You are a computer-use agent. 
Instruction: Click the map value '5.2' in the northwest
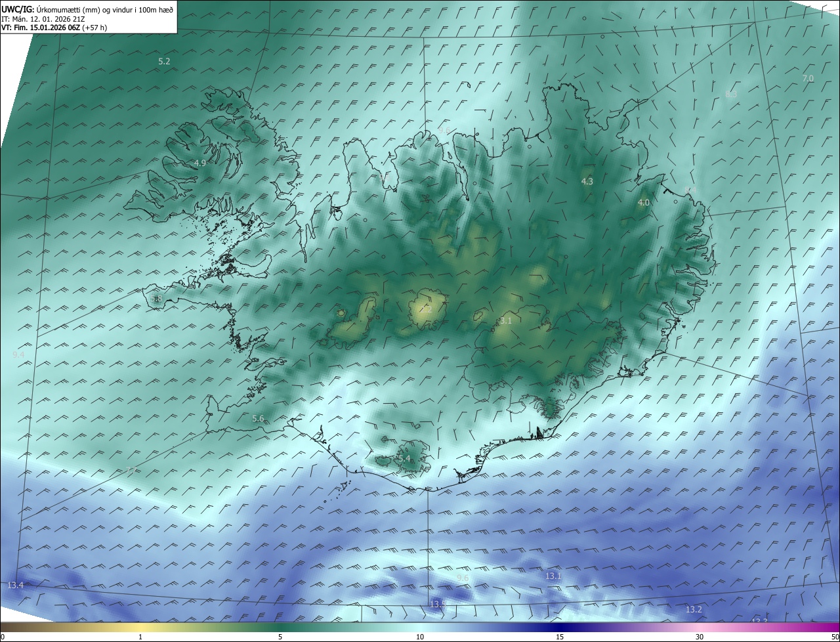(164, 61)
